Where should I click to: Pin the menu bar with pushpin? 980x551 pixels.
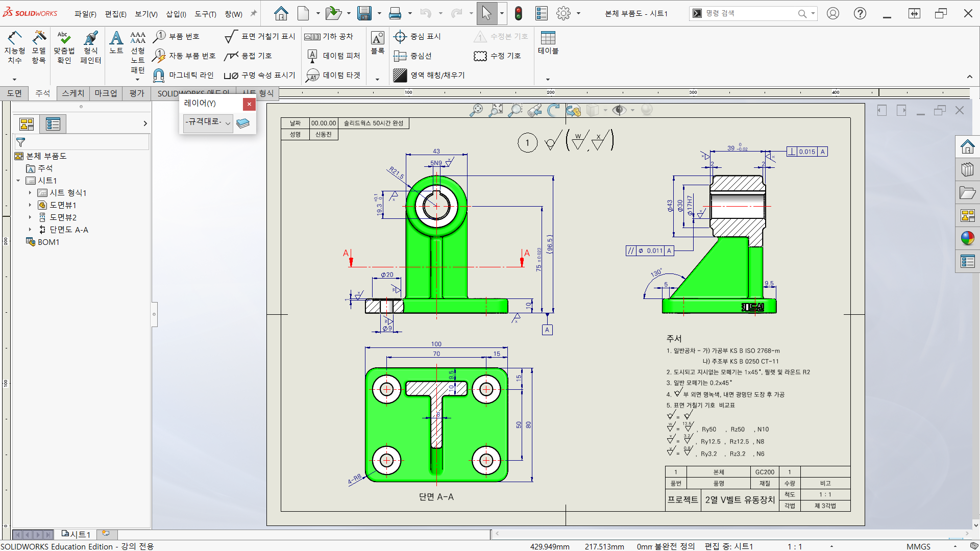(x=253, y=14)
